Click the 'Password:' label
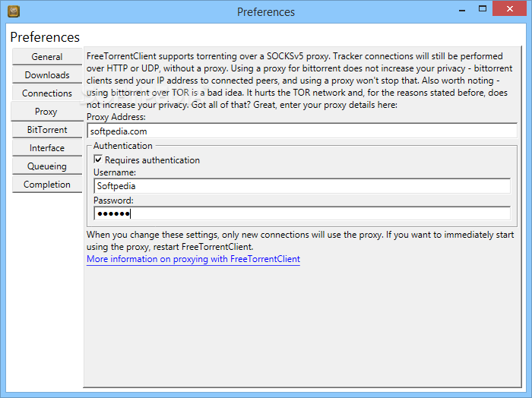This screenshot has height=398, width=532. coord(114,201)
